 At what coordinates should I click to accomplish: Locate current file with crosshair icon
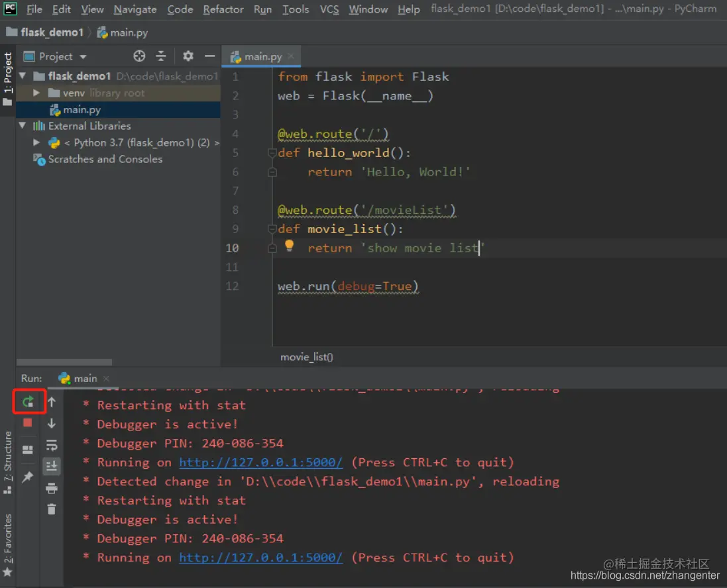tap(139, 56)
